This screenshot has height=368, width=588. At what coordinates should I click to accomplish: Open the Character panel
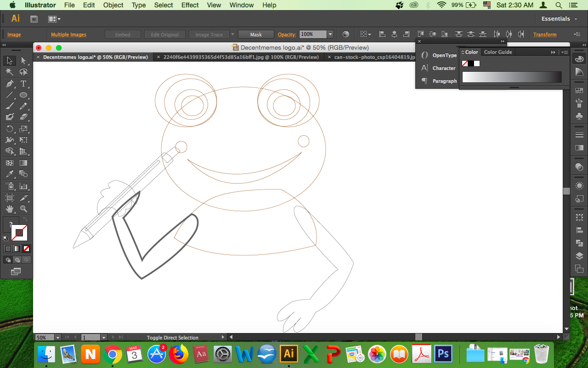coord(439,68)
